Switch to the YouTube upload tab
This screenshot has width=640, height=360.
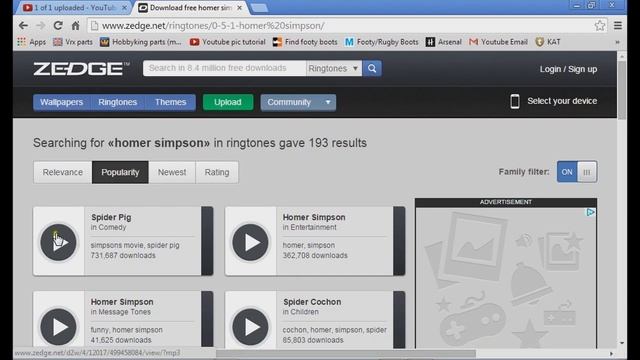73,8
